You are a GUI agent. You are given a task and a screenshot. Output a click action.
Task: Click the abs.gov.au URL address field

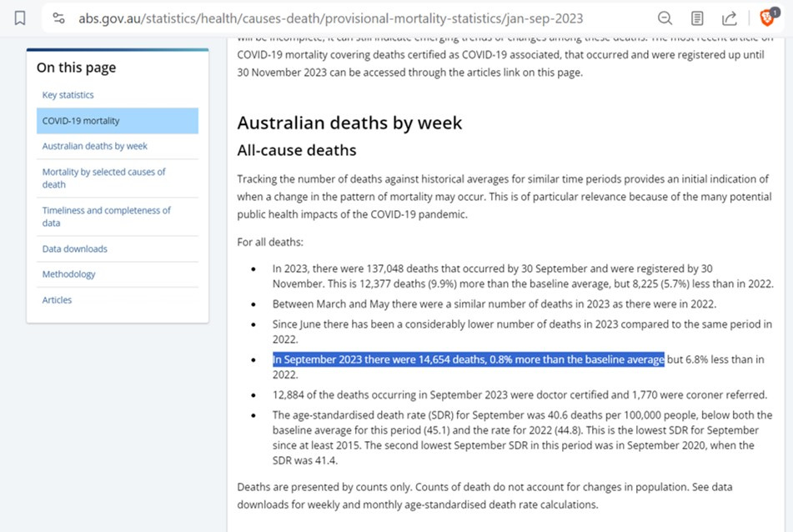tap(330, 18)
